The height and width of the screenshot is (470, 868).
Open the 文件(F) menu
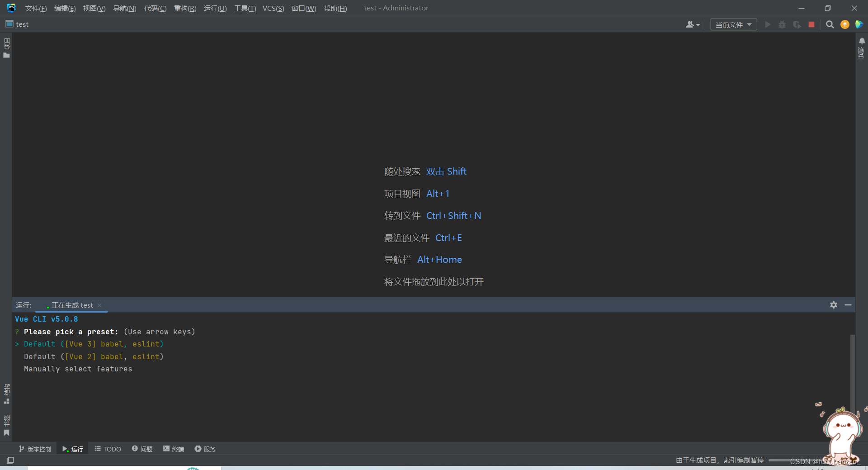point(35,8)
